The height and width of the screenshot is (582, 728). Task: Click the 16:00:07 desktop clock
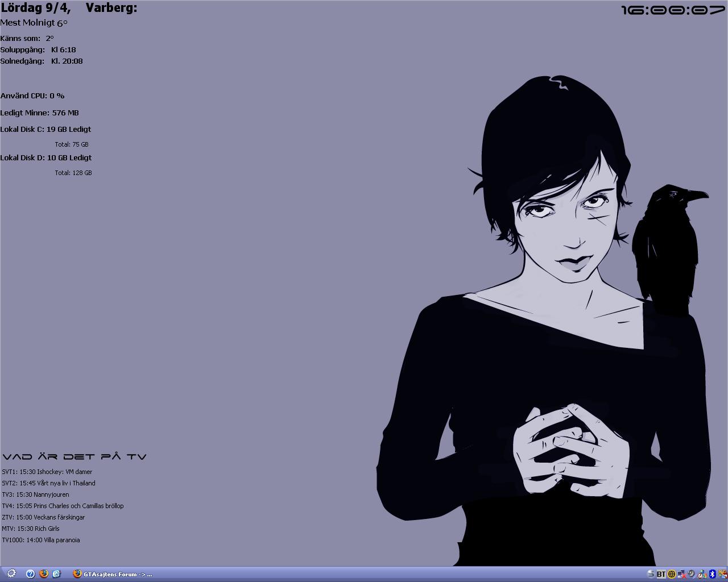(x=673, y=10)
